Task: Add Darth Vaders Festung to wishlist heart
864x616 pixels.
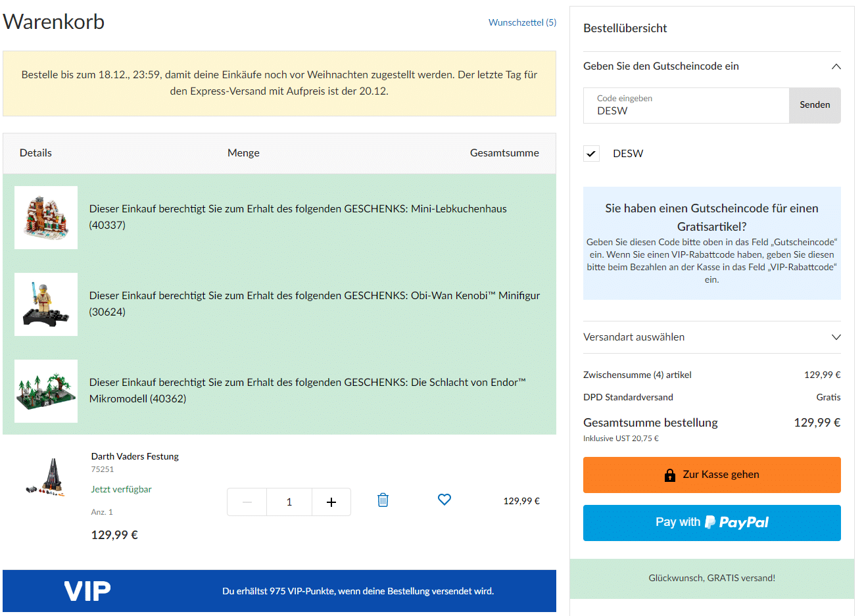Action: point(444,500)
